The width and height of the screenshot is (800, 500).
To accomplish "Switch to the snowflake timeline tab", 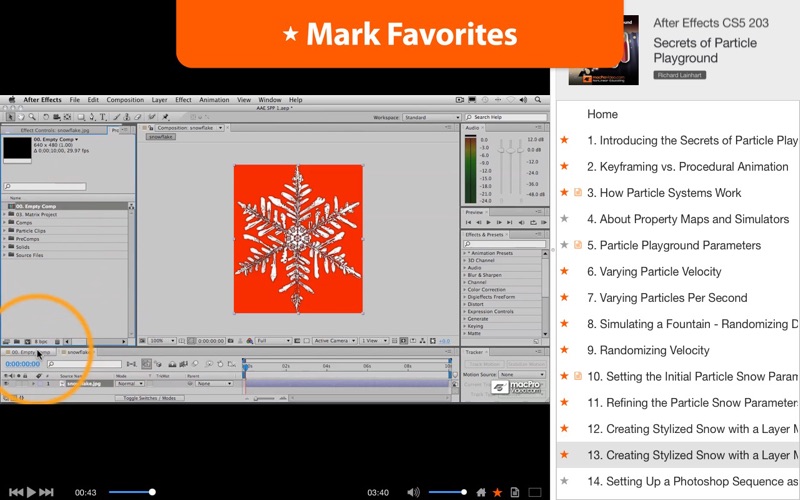I will point(77,352).
